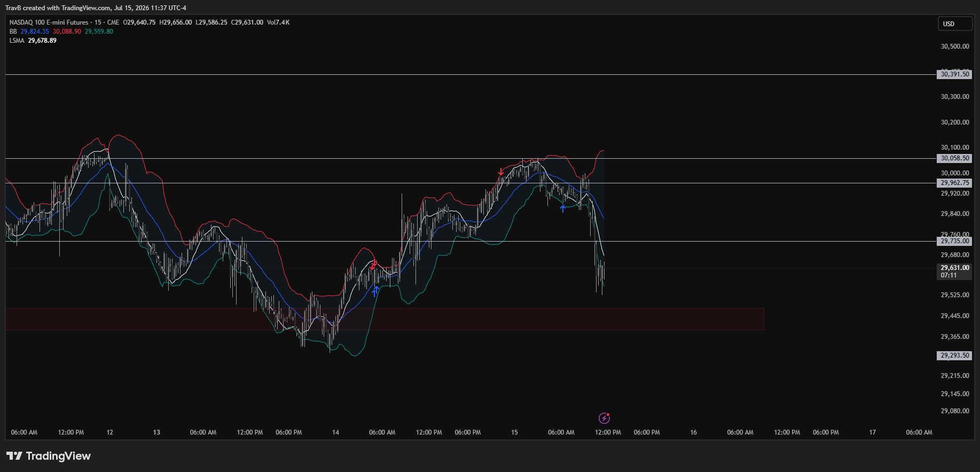980x472 pixels.
Task: Click the 29,145.00 price axis tick
Action: (x=955, y=394)
